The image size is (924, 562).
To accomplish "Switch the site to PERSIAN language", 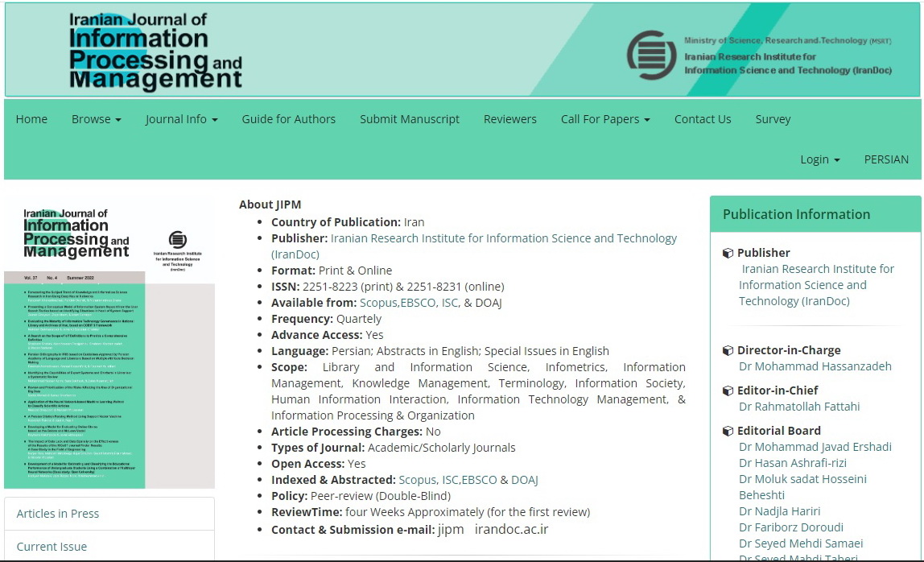I will click(x=886, y=159).
